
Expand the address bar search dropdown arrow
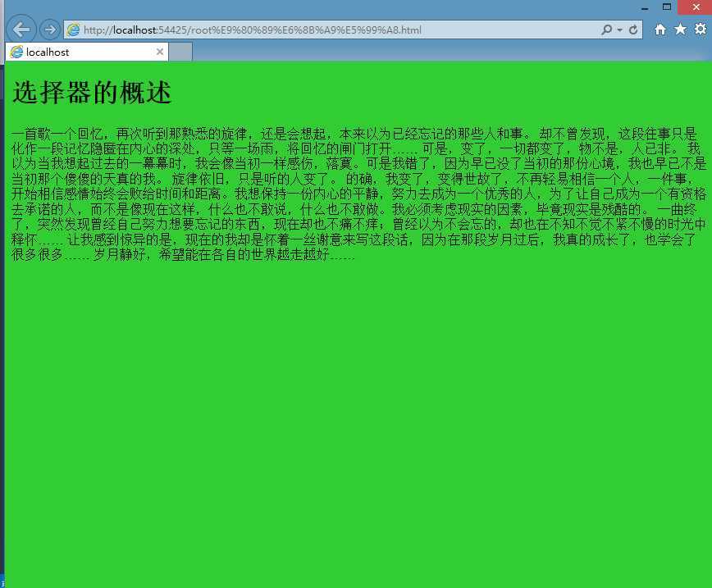(619, 30)
